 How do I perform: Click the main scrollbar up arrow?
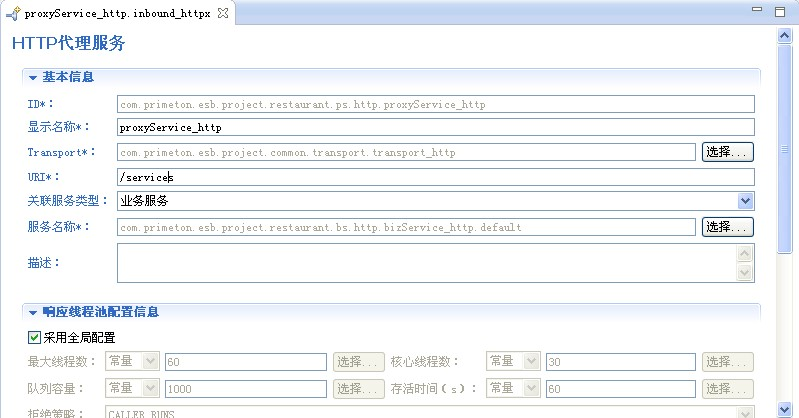pos(785,37)
